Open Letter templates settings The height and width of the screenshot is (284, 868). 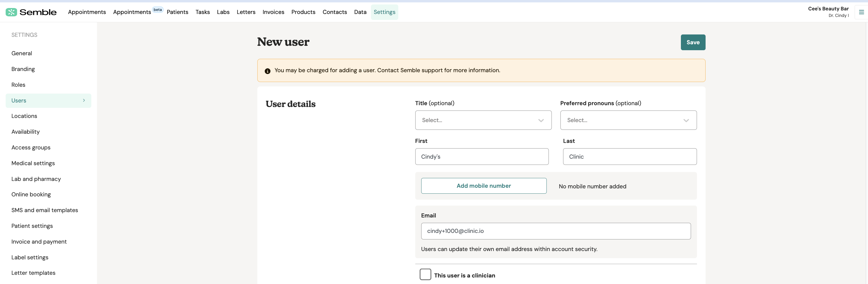coord(33,273)
